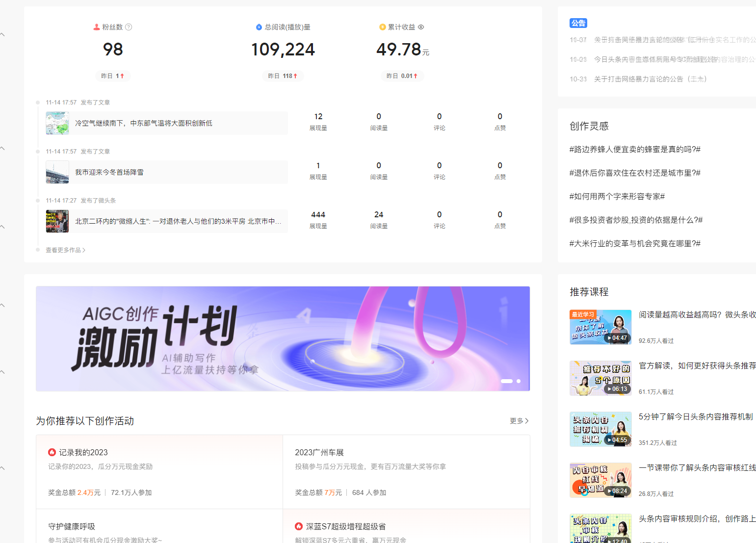Open course 5分钟了解今日头条内容推荐机制

point(696,416)
